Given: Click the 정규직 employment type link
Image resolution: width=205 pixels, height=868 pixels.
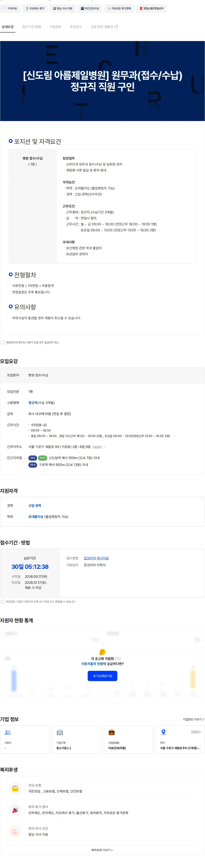Looking at the screenshot, I should (x=33, y=403).
